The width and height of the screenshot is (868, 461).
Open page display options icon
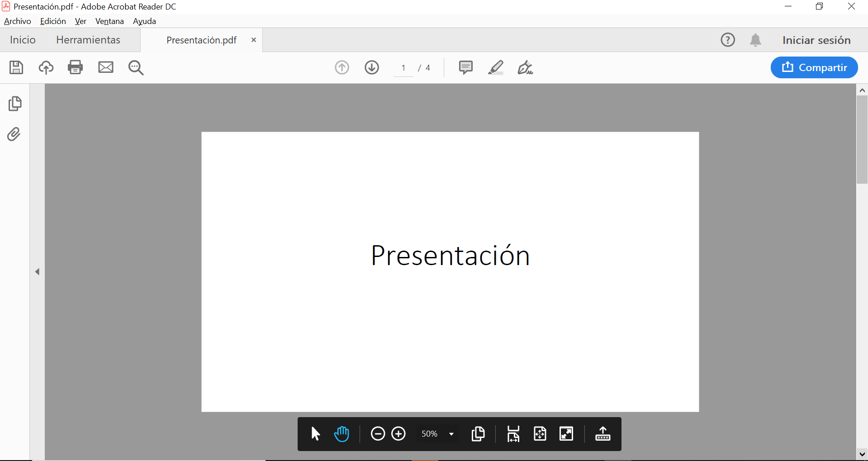[x=478, y=434]
